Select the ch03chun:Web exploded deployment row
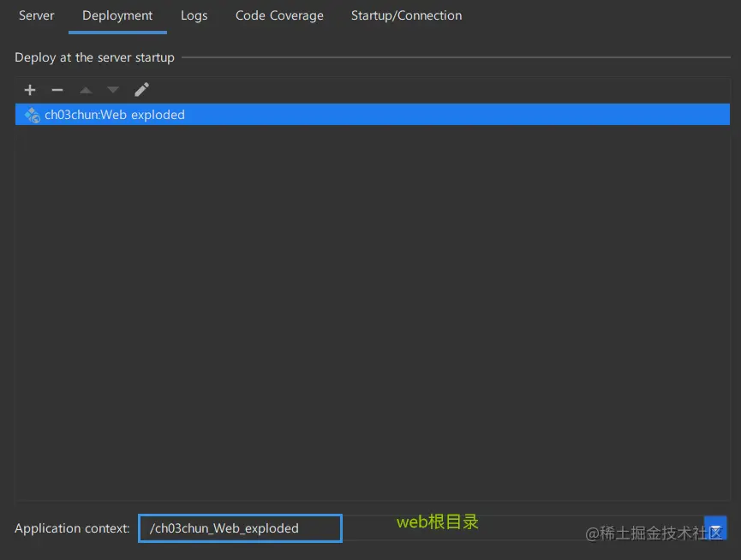Screen dimensions: 741x560 pos(373,114)
